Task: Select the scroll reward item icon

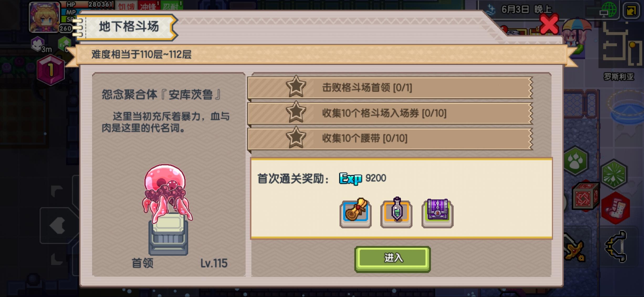Action: 355,213
